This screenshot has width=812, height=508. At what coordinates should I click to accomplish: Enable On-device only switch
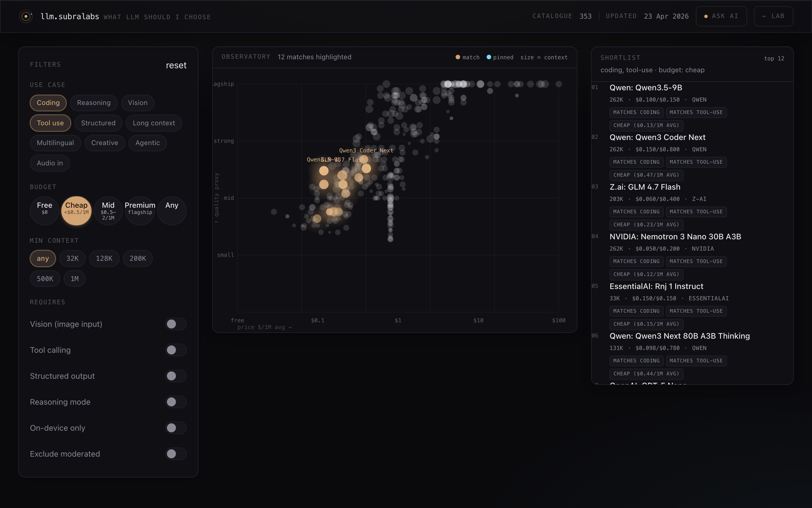tap(176, 428)
